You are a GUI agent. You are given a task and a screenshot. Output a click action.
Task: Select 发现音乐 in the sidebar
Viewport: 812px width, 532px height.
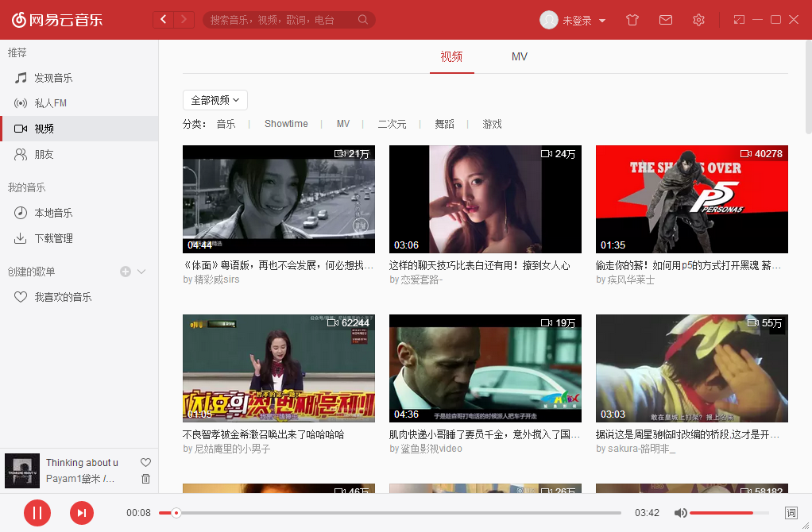pyautogui.click(x=53, y=78)
